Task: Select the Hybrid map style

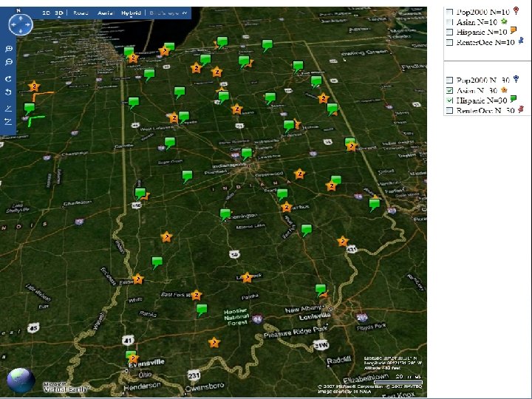Action: click(x=131, y=13)
